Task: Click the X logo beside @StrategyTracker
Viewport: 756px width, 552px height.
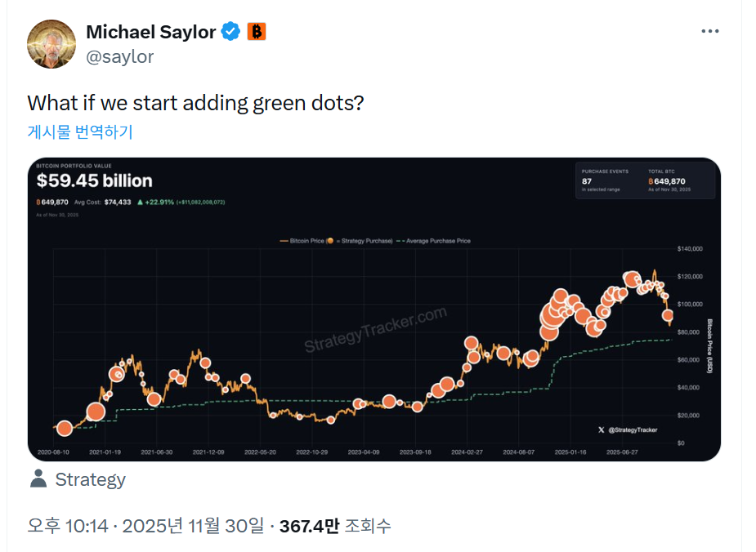Action: [x=602, y=430]
